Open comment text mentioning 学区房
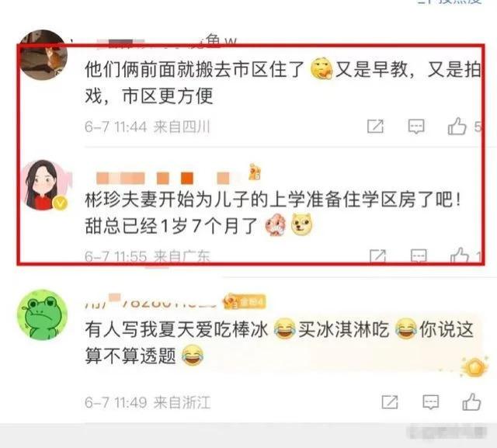497x448 pixels. (273, 213)
